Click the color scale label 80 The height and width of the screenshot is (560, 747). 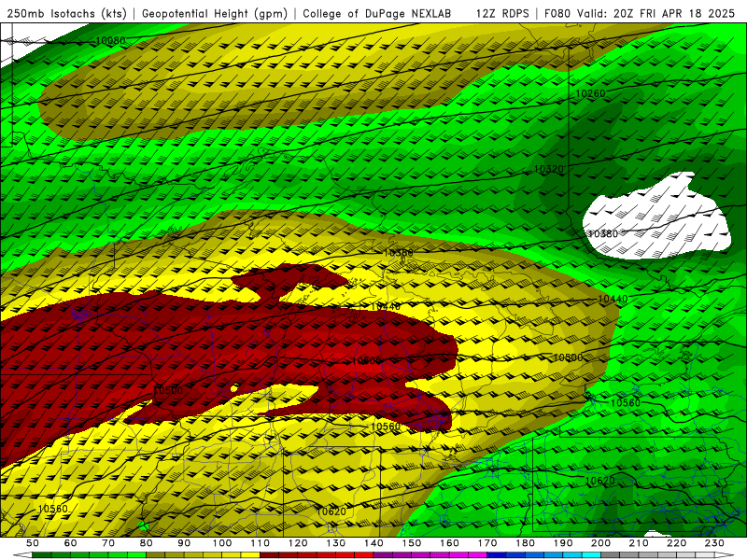point(147,543)
